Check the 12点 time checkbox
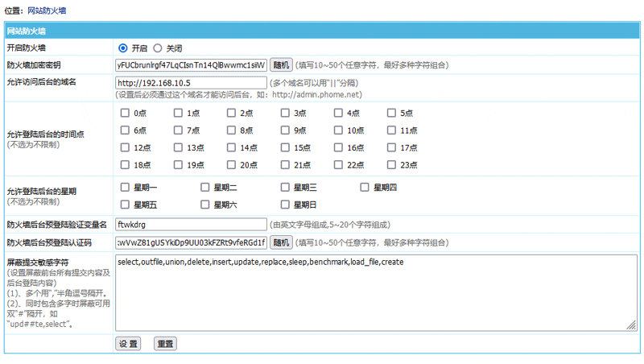Viewport: 644px width, 364px height. click(125, 147)
